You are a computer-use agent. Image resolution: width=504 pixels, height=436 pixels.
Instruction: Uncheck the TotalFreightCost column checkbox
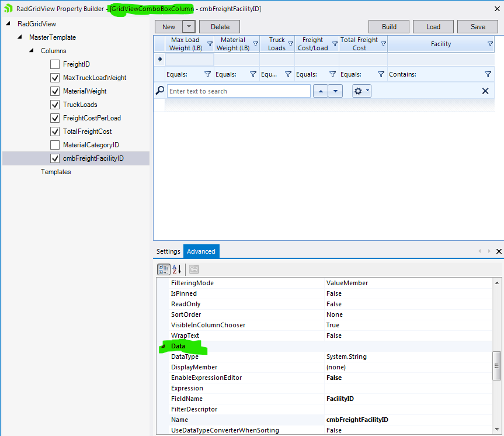pyautogui.click(x=55, y=132)
